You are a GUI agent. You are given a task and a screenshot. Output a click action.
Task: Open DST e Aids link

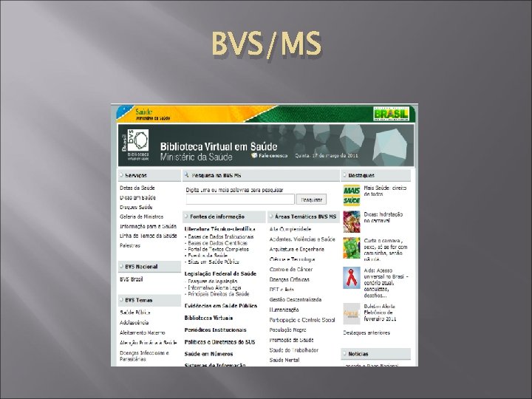[x=282, y=290]
